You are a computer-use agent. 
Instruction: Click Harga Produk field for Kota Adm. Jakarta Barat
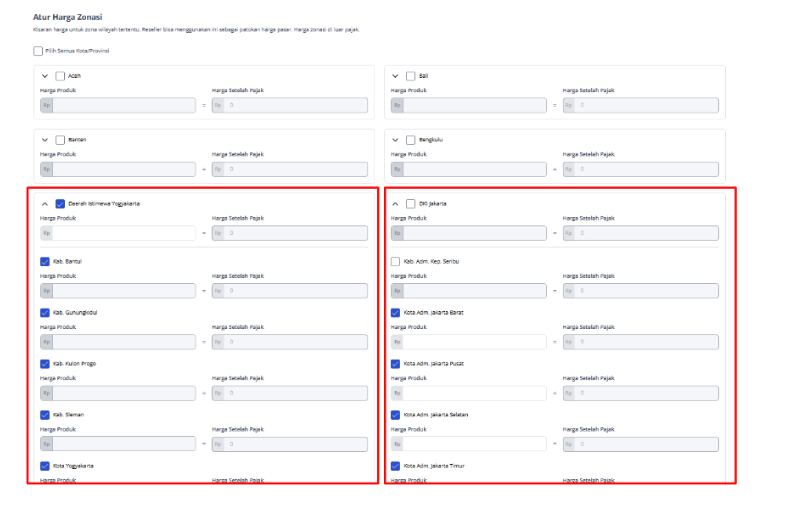(x=475, y=342)
